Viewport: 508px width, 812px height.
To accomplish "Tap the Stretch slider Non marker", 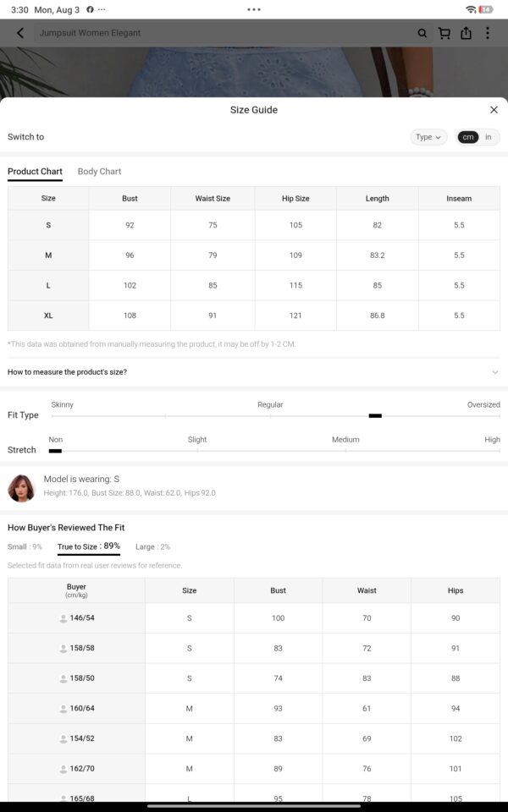I will 55,451.
